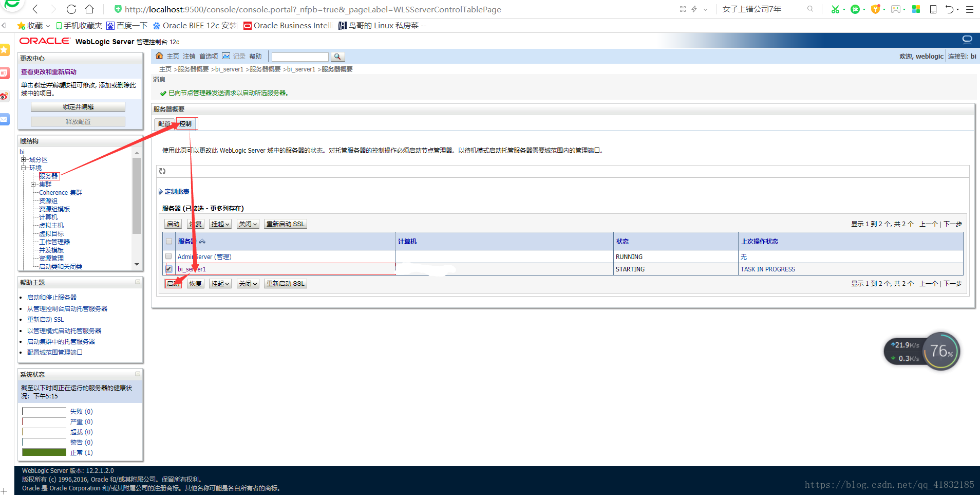Click the Oracle chat bubble icon
Viewport: 980px width, 495px height.
[967, 39]
